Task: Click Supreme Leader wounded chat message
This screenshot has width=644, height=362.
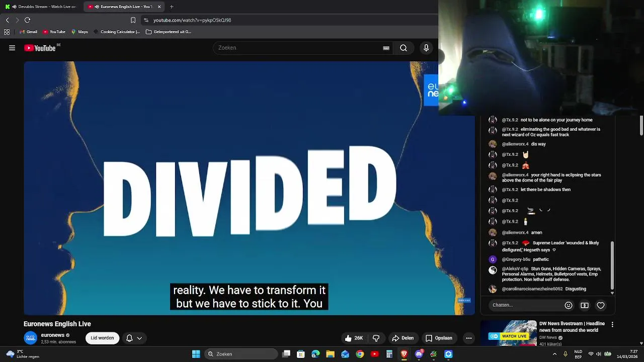Action: pos(550,246)
